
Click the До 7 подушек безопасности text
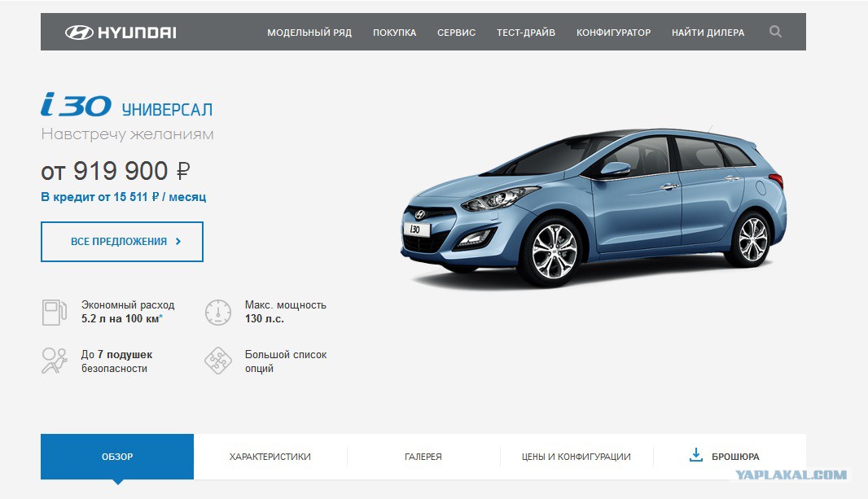pos(116,361)
